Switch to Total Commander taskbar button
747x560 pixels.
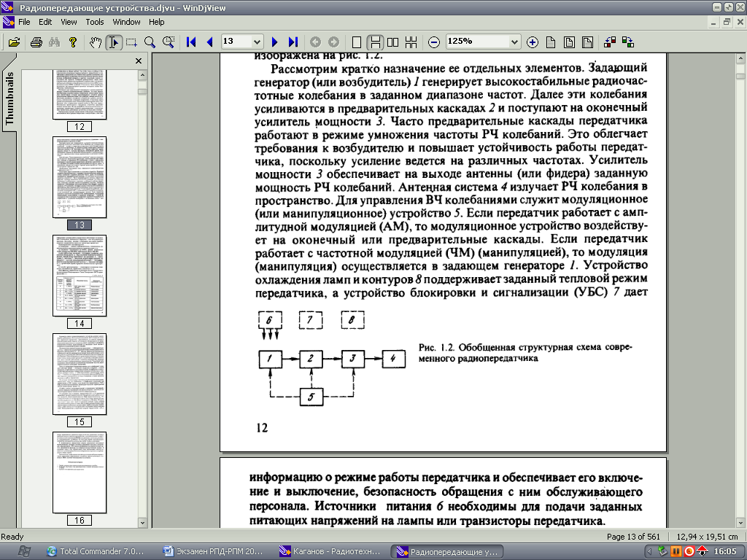point(95,551)
